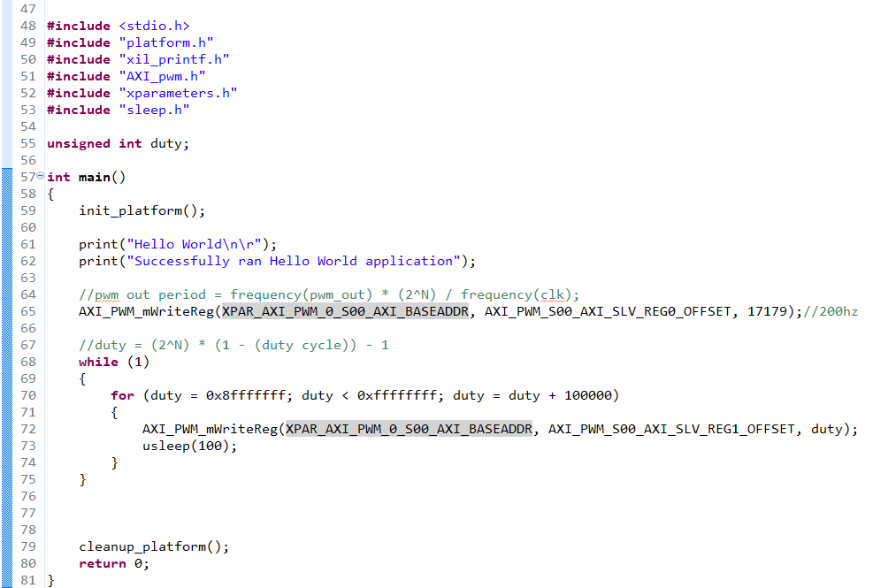Place cursor on the "AXI_pwm.h" include
Image resolution: width=873 pixels, height=588 pixels.
coord(162,76)
